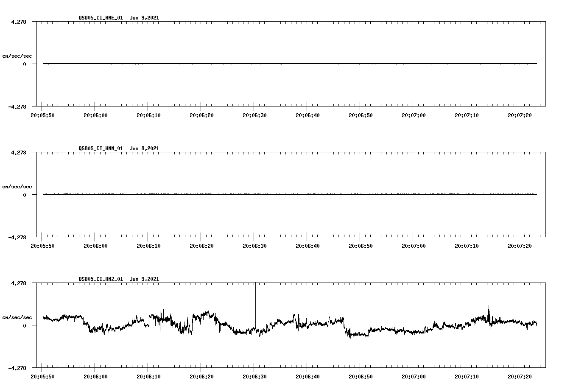The image size is (576, 392).
Task: Click the 20:06:30 time label under HNE chart
Action: pyautogui.click(x=254, y=115)
